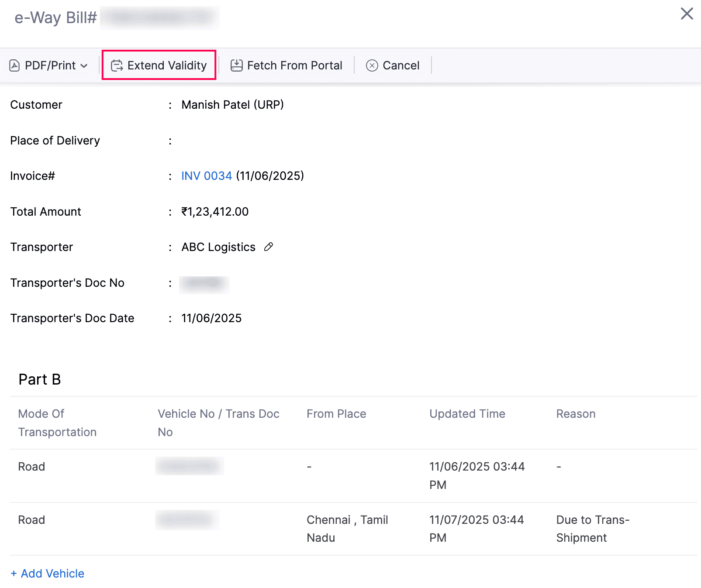Select Fetch From Portal option text

point(294,65)
